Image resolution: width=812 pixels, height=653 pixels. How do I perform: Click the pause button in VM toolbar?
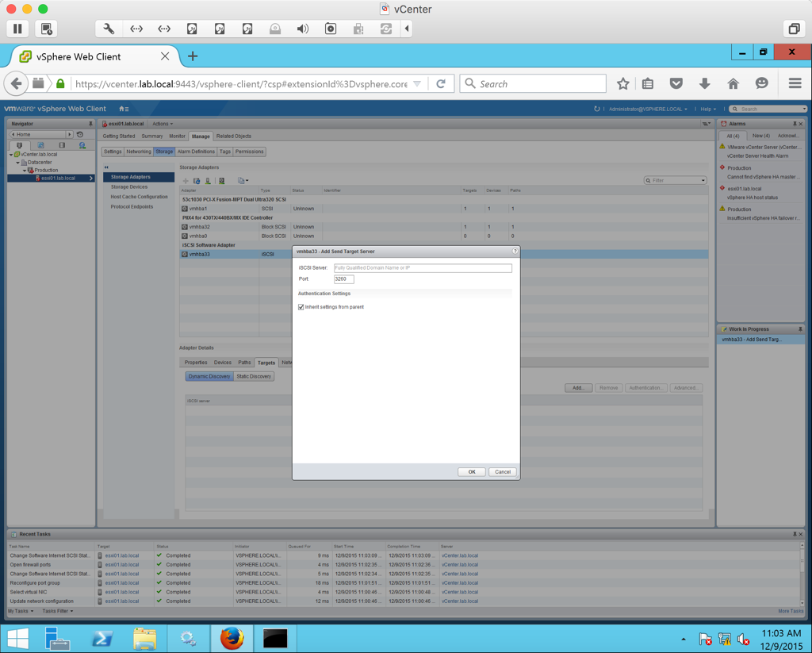pos(17,29)
